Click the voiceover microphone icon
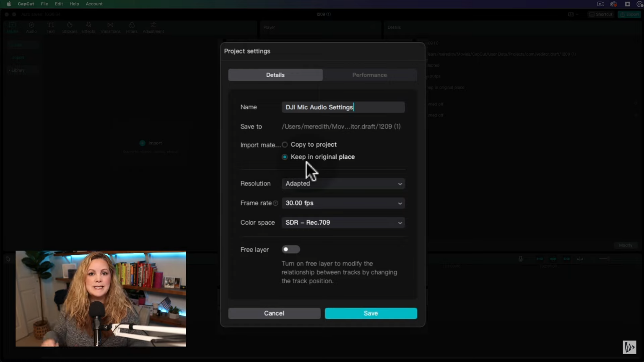The width and height of the screenshot is (644, 362). 520,259
